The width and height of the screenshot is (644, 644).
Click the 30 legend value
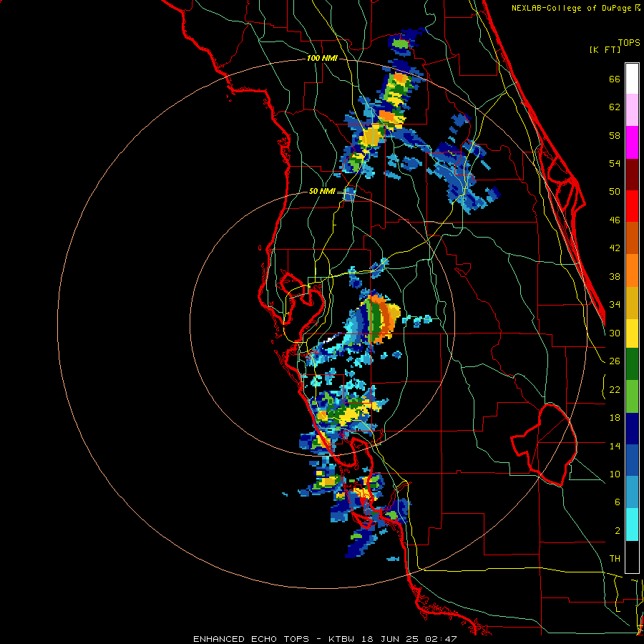click(615, 333)
